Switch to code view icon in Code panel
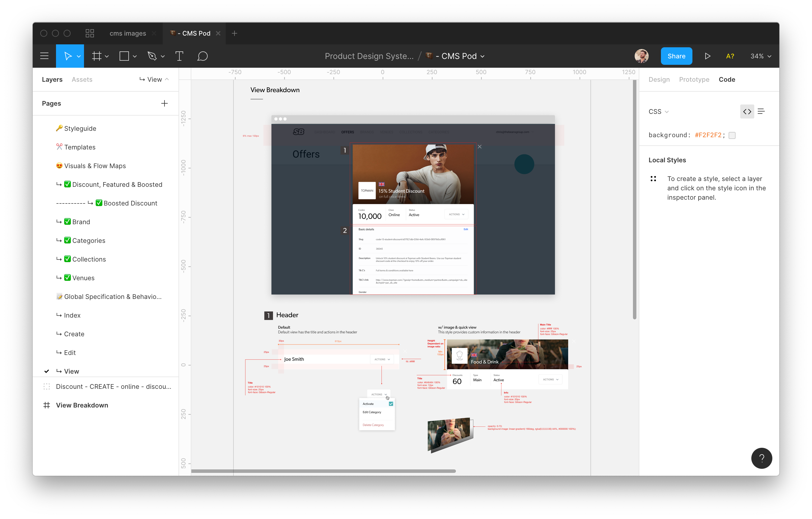Screen dimensions: 812x519 pos(747,111)
